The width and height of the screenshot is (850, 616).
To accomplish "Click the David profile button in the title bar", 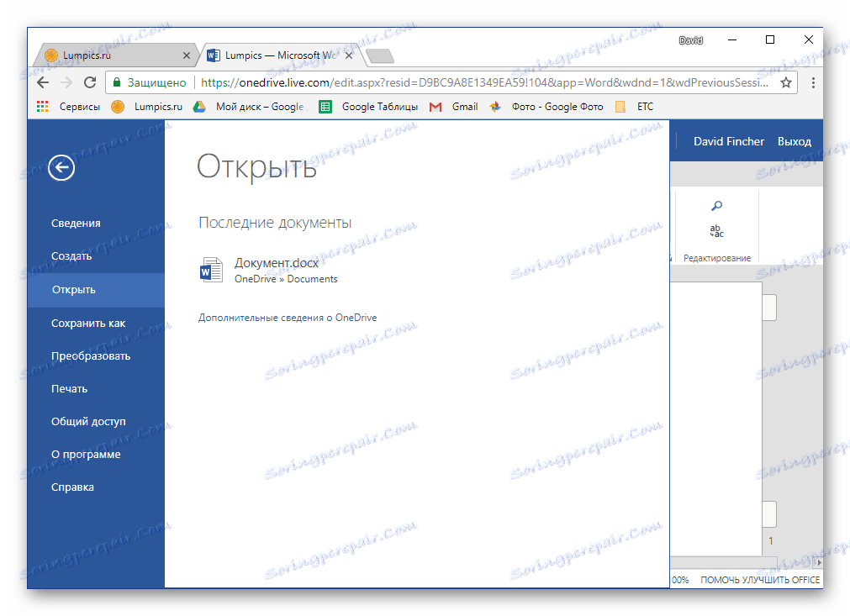I will pos(690,40).
